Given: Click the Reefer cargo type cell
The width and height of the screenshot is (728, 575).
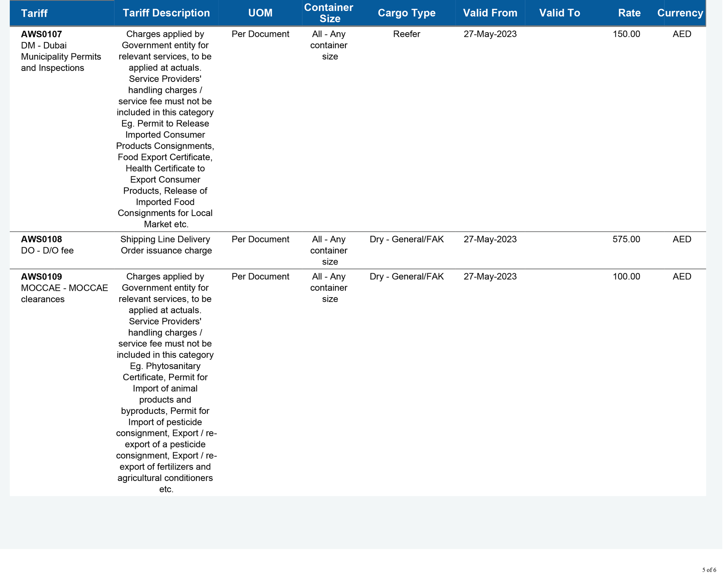Looking at the screenshot, I should click(x=406, y=34).
